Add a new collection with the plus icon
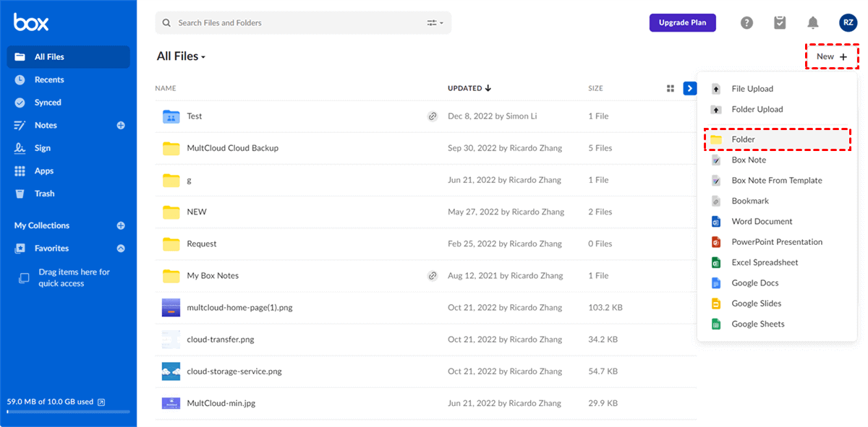Image resolution: width=868 pixels, height=427 pixels. pos(121,225)
